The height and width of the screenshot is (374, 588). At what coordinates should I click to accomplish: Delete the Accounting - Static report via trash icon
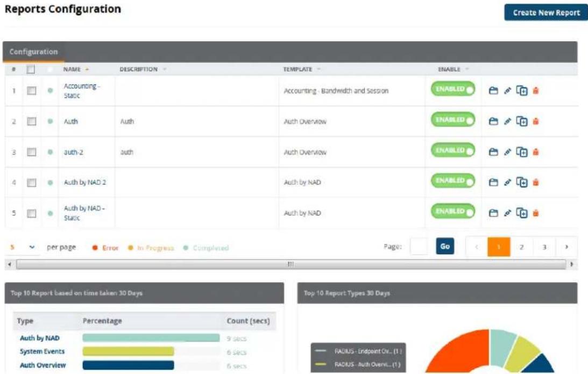click(x=536, y=91)
